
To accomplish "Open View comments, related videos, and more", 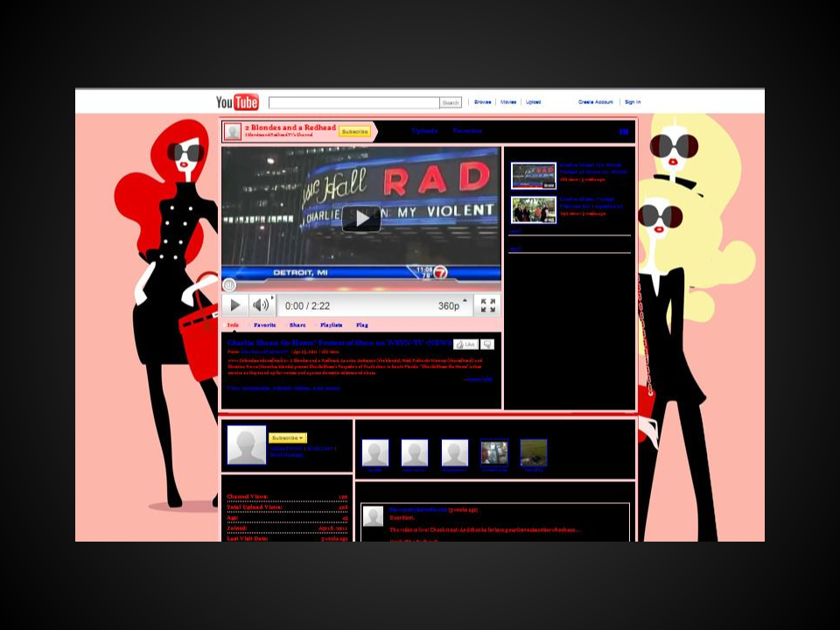I will (x=283, y=388).
